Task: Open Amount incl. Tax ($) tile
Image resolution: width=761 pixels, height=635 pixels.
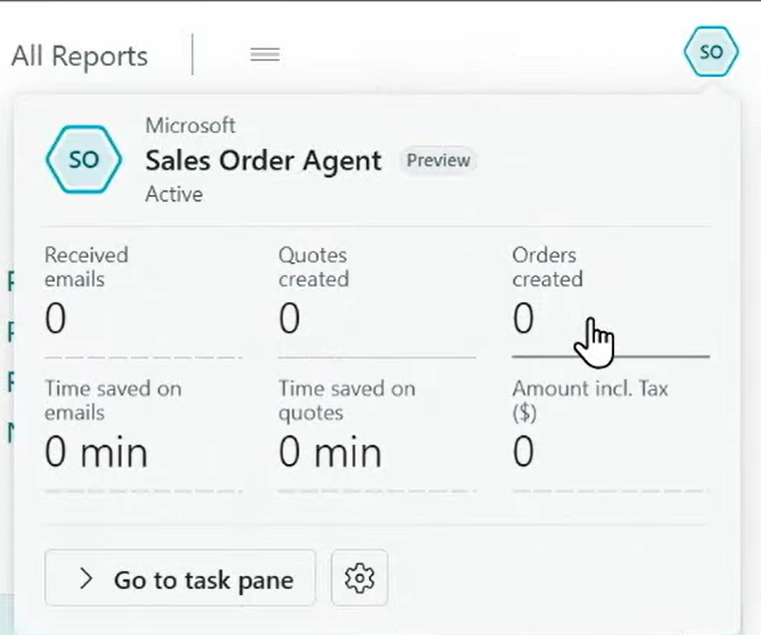Action: [611, 434]
